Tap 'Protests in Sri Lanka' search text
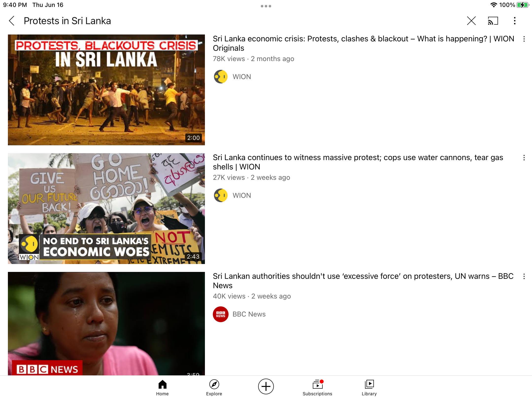 [x=67, y=21]
